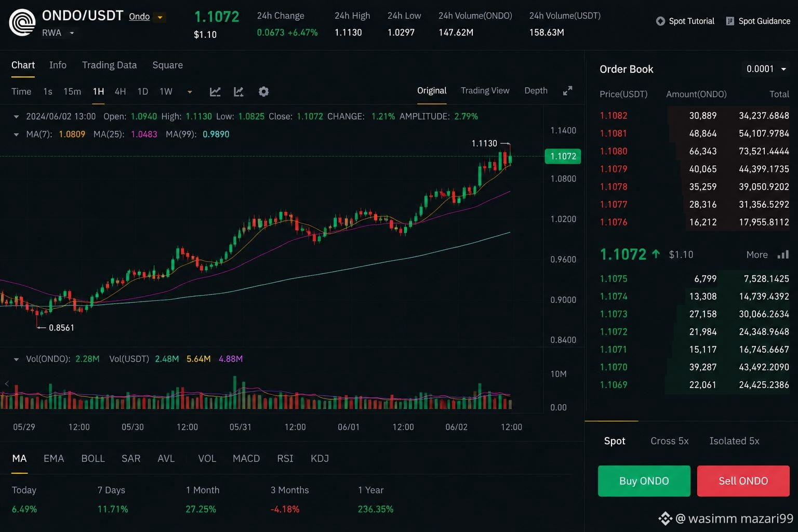Select the Isolated 5x margin tab
Viewport: 798px width, 532px height.
(734, 441)
